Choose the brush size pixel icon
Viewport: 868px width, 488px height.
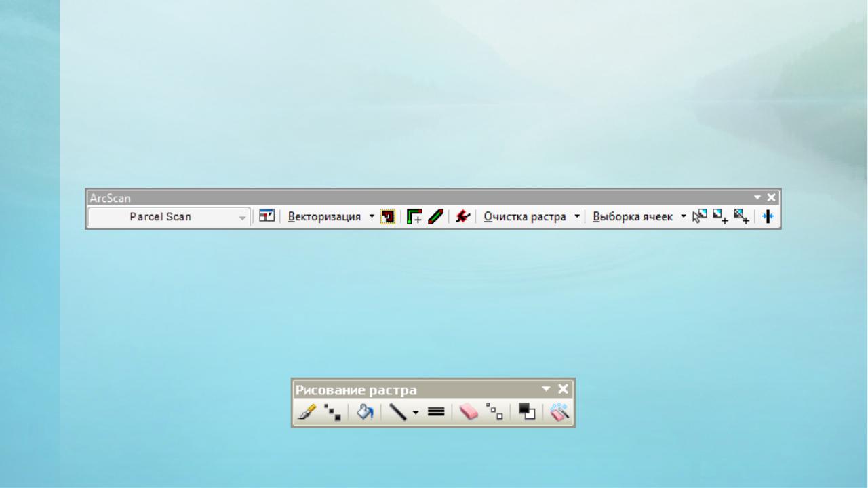332,411
